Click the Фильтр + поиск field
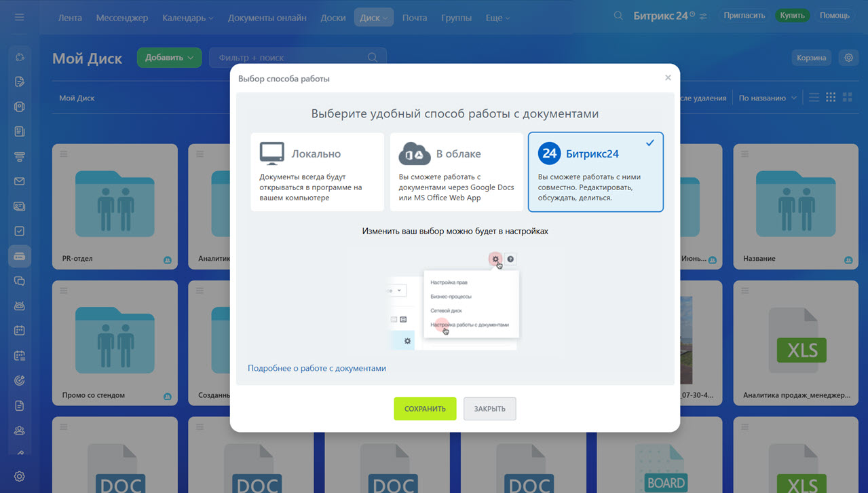The image size is (868, 493). pos(298,58)
